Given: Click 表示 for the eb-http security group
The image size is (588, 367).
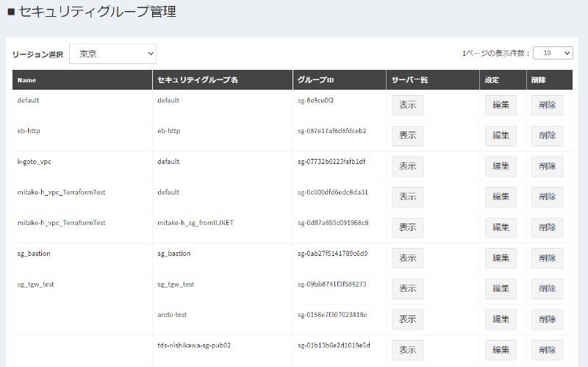Looking at the screenshot, I should point(407,136).
